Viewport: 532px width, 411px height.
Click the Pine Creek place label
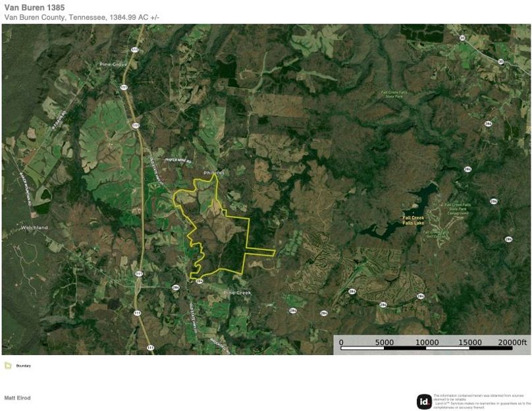click(238, 292)
